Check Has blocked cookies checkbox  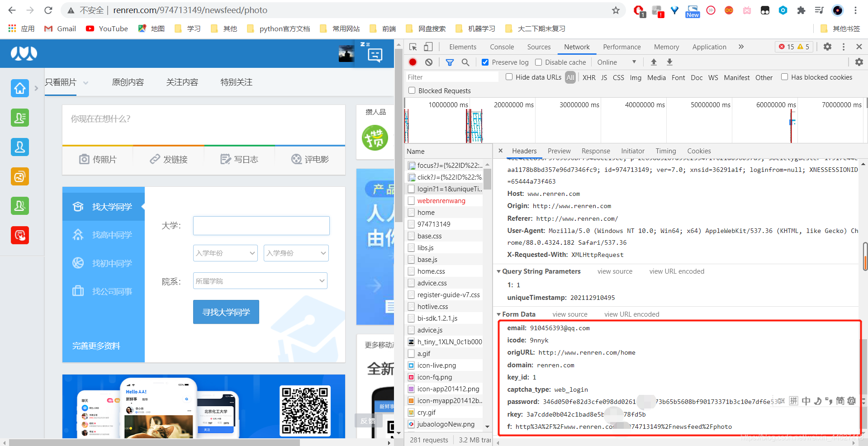pos(784,77)
